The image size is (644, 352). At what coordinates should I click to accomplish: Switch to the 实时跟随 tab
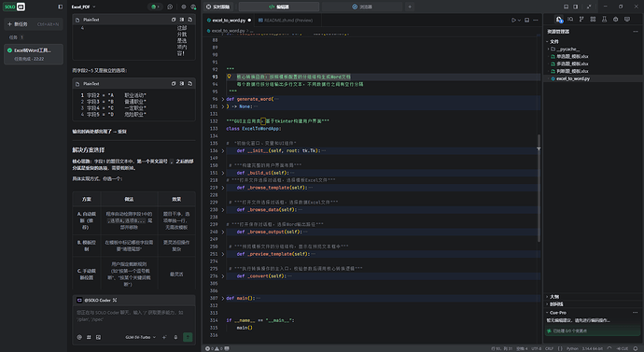218,7
